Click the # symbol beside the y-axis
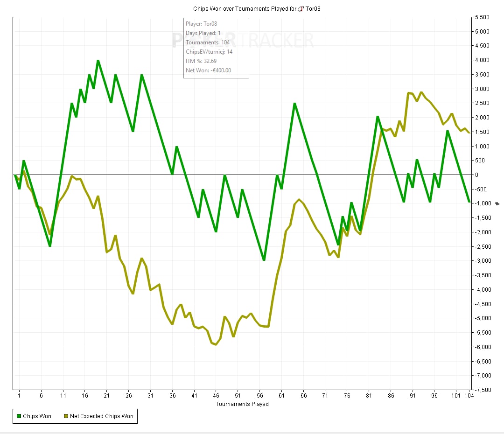This screenshot has width=504, height=434. [497, 203]
